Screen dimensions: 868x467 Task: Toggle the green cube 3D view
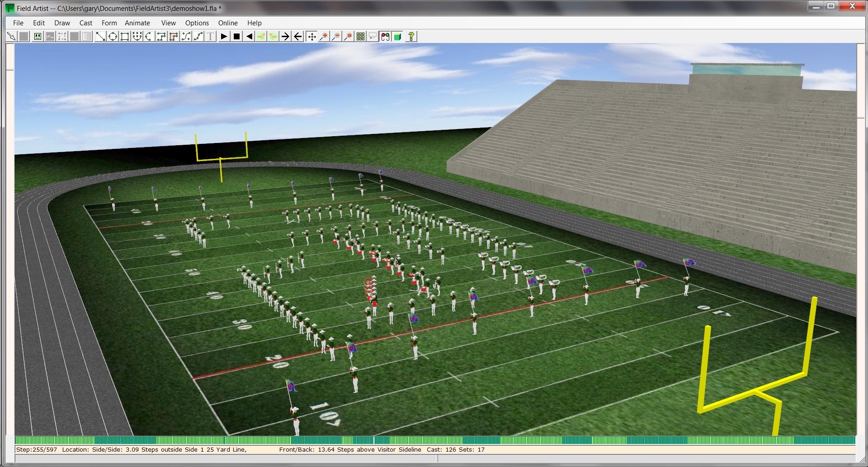[397, 37]
